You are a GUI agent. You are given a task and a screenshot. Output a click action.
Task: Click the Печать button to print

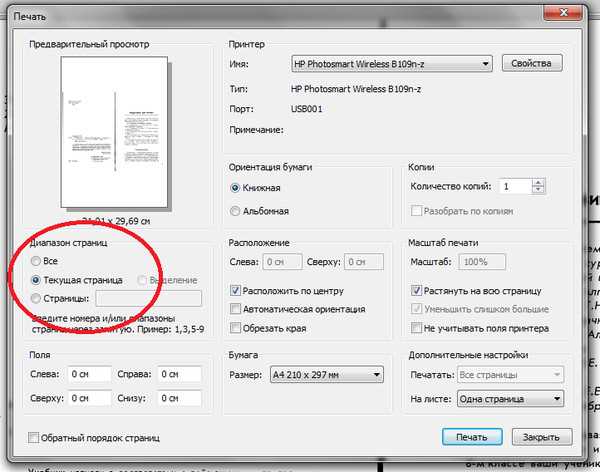[472, 437]
